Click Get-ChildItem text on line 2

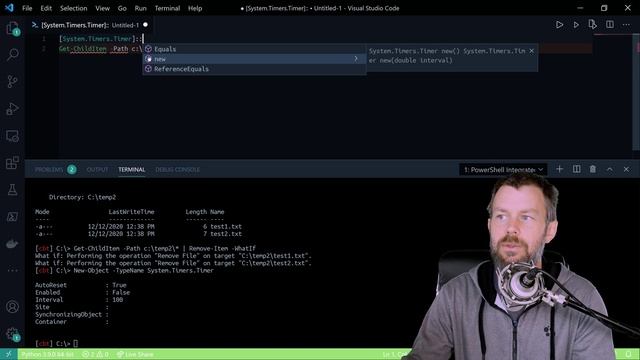[x=82, y=49]
